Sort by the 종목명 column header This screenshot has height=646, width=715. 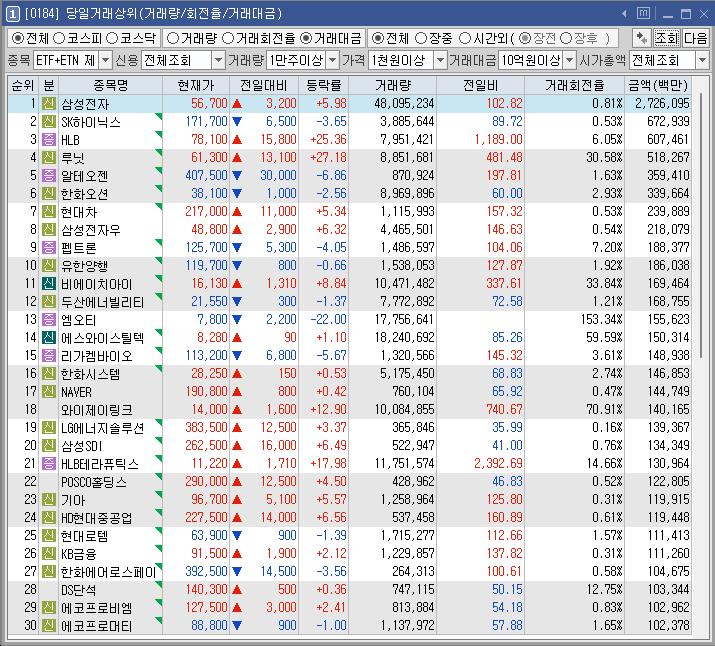tap(110, 85)
